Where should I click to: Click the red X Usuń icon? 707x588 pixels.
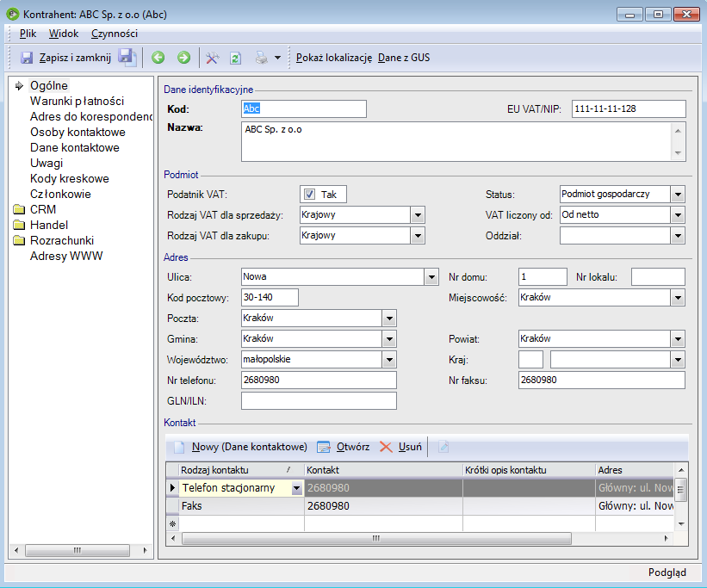pyautogui.click(x=386, y=447)
